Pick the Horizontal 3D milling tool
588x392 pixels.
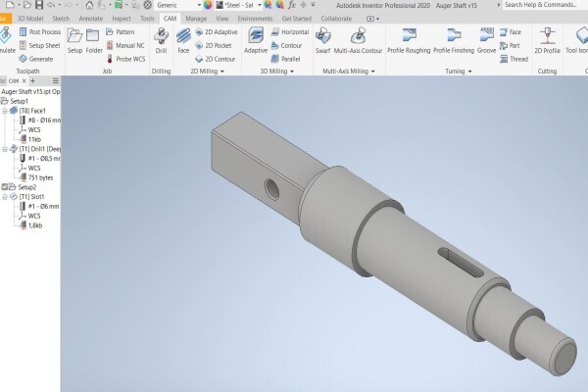click(290, 32)
